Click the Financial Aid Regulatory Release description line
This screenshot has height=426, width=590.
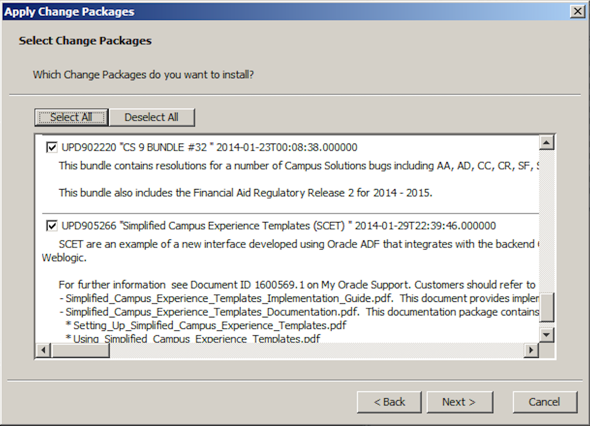(245, 193)
